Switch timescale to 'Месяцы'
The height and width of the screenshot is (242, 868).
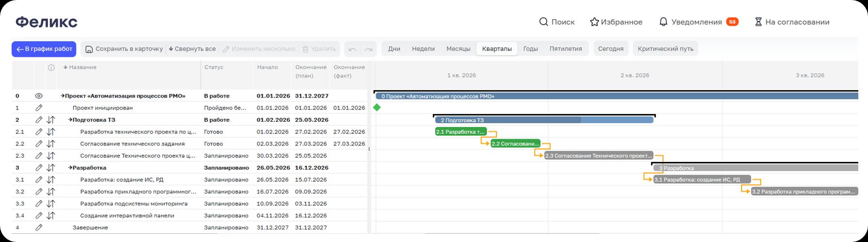458,49
